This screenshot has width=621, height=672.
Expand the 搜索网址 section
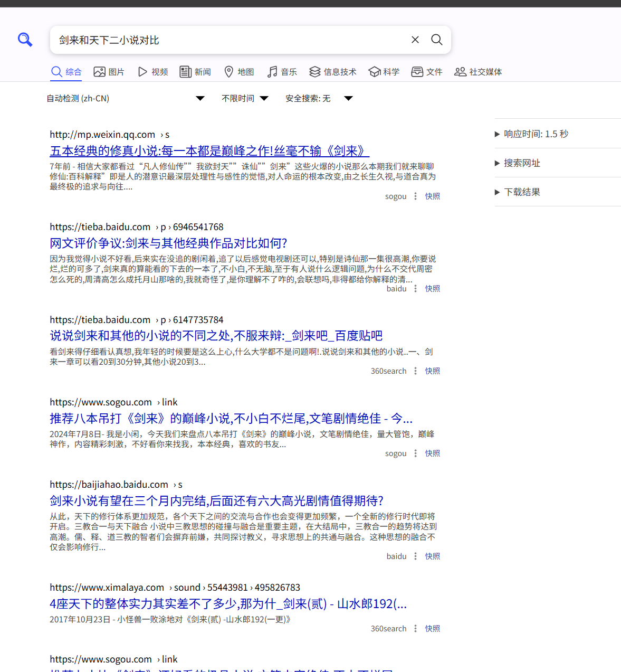[558, 163]
